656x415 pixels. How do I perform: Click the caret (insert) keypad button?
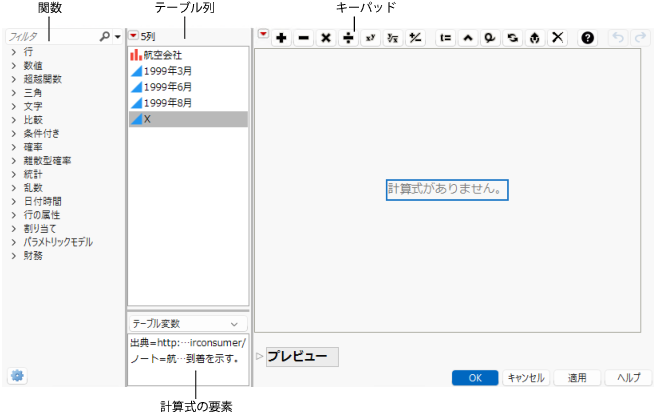(468, 38)
